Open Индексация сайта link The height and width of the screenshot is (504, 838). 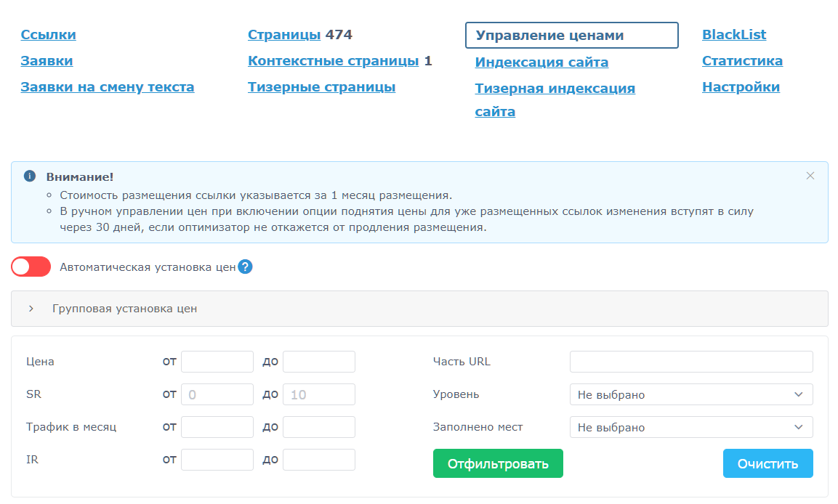click(541, 62)
